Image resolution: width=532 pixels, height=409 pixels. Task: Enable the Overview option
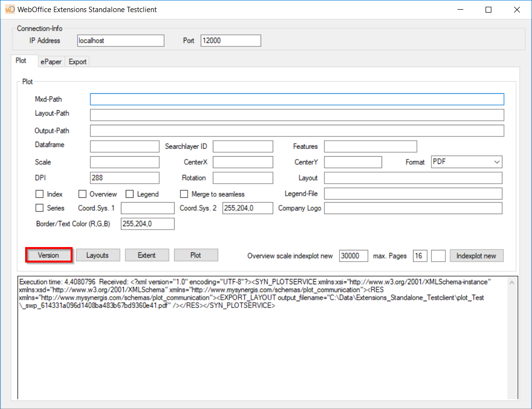[82, 194]
